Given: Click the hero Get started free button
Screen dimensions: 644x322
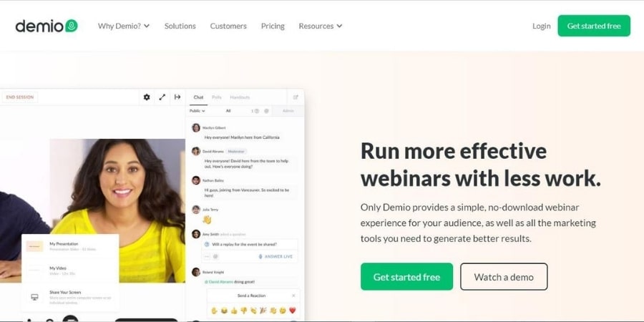Looking at the screenshot, I should click(x=406, y=277).
